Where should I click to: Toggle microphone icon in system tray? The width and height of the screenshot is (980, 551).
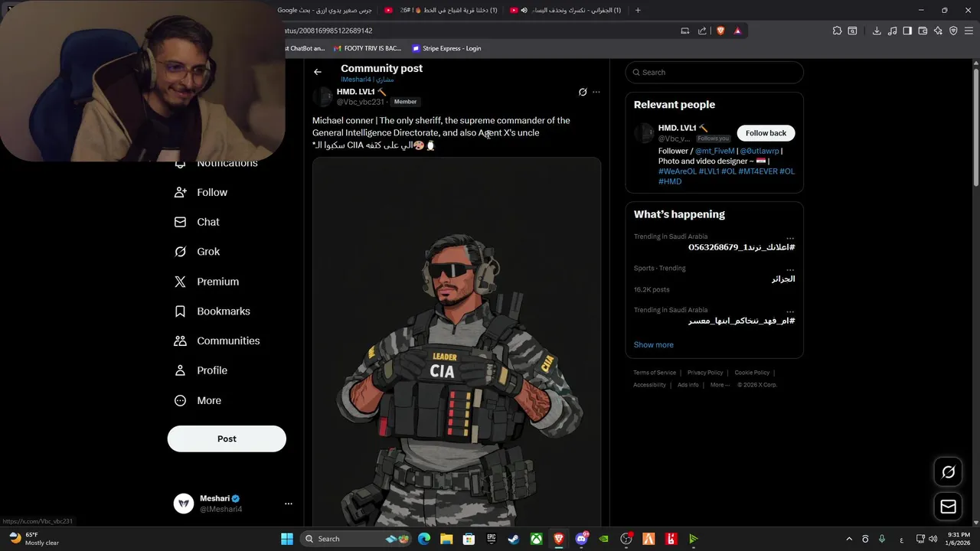(882, 539)
